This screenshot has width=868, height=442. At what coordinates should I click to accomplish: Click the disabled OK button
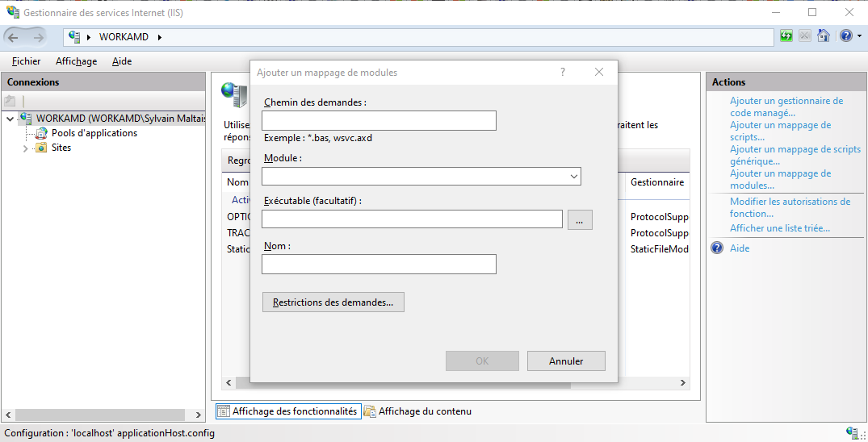tap(482, 361)
